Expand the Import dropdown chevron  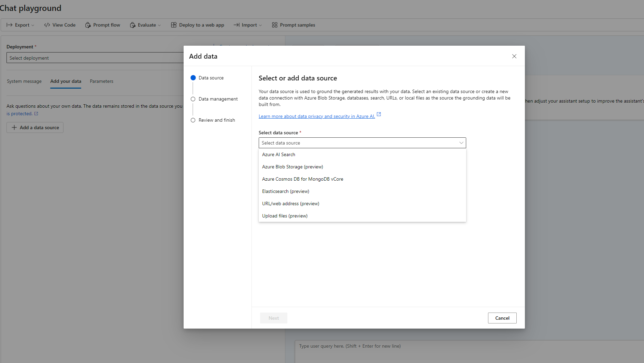260,25
